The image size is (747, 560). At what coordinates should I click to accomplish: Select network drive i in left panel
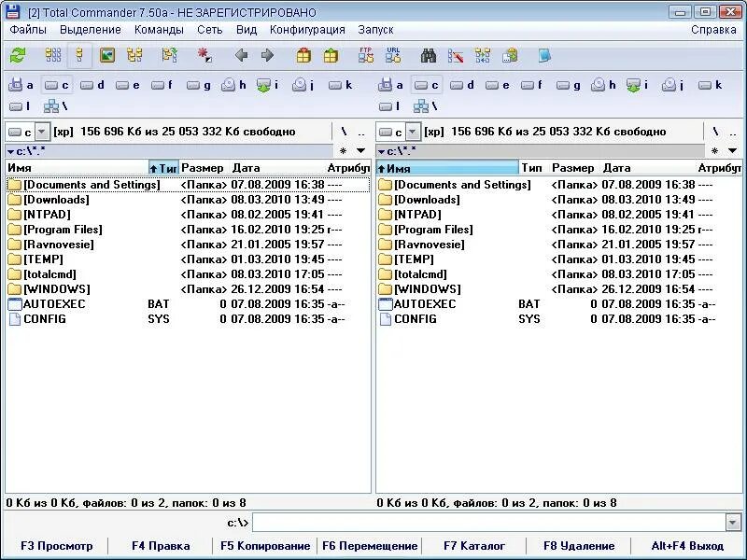pyautogui.click(x=267, y=85)
